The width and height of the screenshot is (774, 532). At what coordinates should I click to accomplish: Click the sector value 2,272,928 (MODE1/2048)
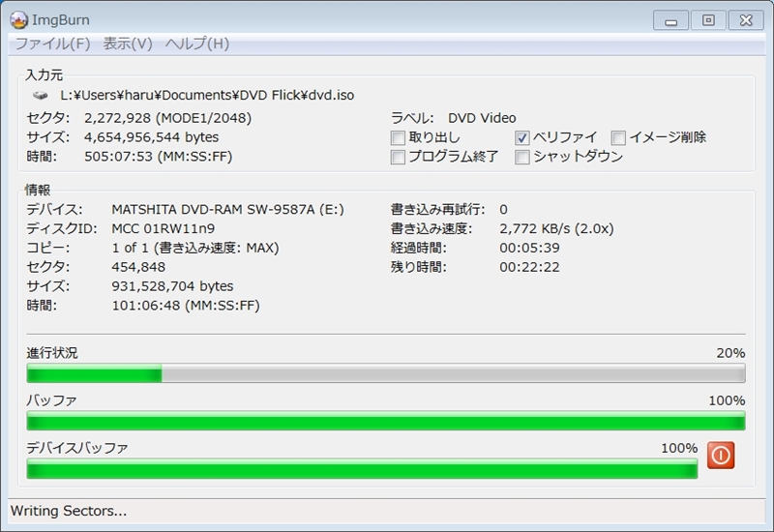tap(167, 118)
